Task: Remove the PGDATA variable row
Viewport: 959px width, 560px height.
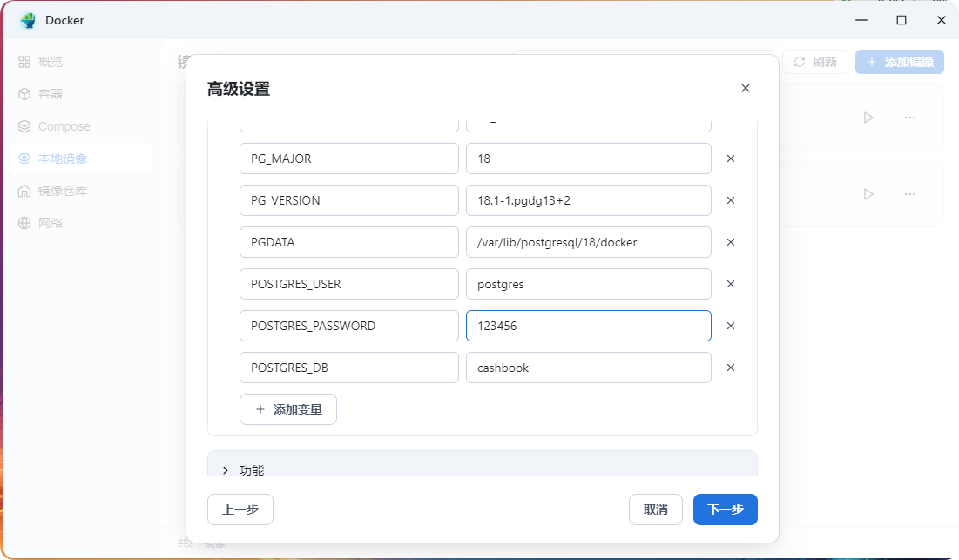Action: [x=731, y=242]
